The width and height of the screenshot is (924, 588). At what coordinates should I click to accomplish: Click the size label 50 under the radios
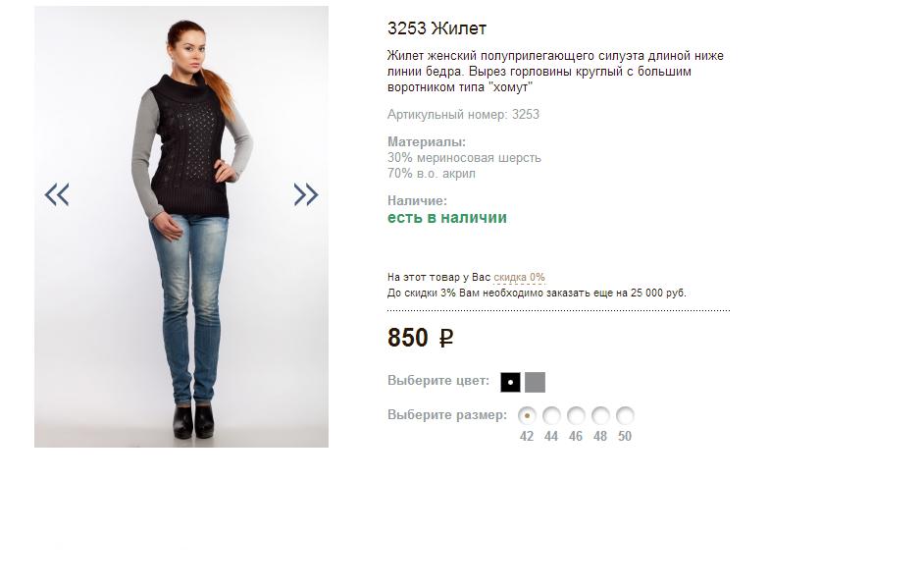tap(625, 437)
